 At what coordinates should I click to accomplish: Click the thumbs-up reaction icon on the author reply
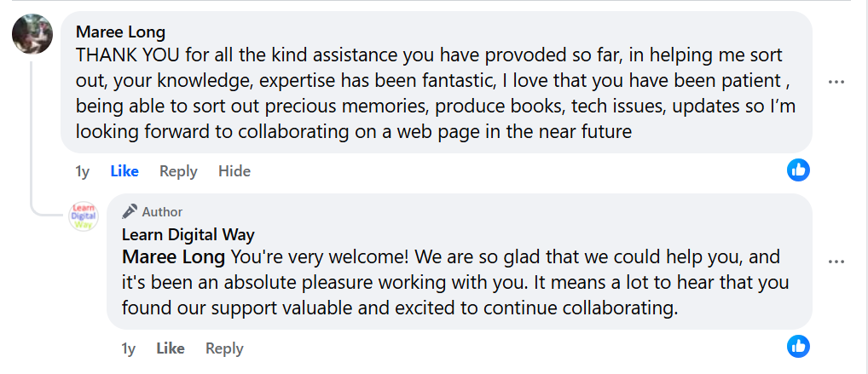point(798,346)
